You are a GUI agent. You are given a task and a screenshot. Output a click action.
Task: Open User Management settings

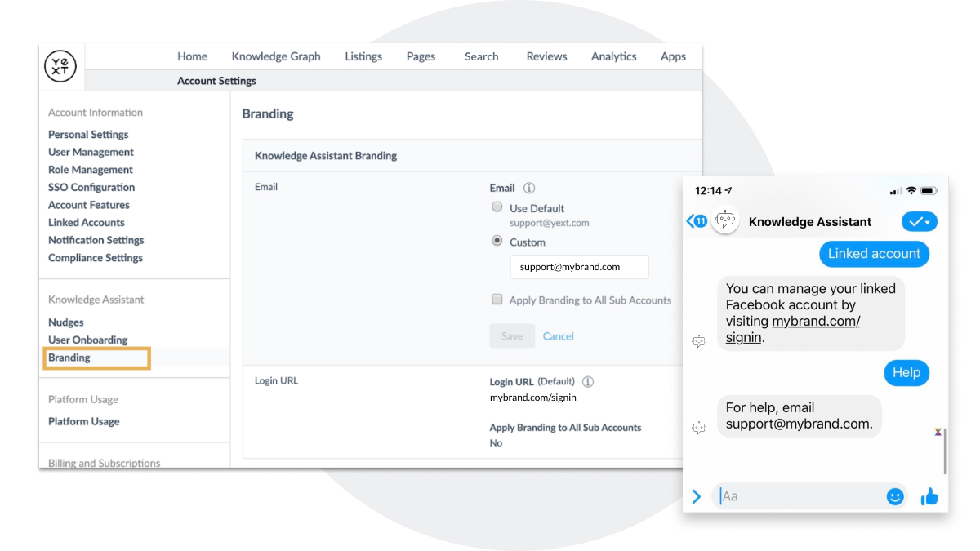pyautogui.click(x=91, y=152)
